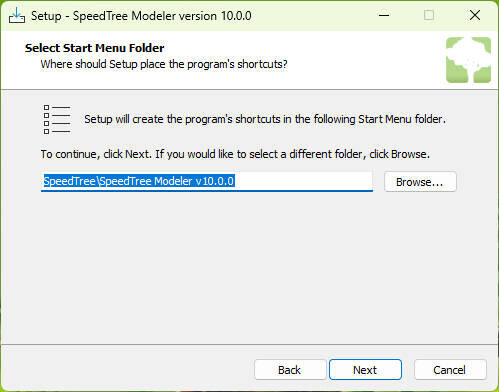Open the Browse... folder dialog
Viewport: 499px width, 392px height.
(x=420, y=182)
